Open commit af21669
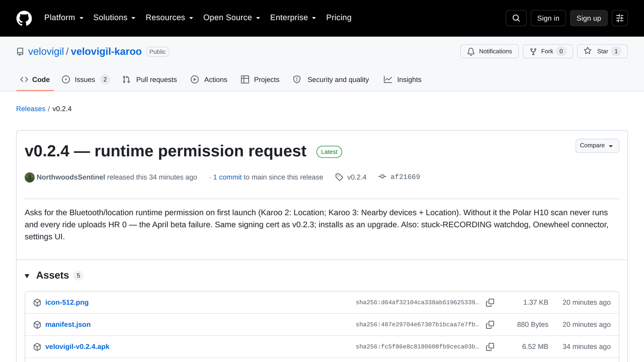The width and height of the screenshot is (644, 362). (405, 177)
